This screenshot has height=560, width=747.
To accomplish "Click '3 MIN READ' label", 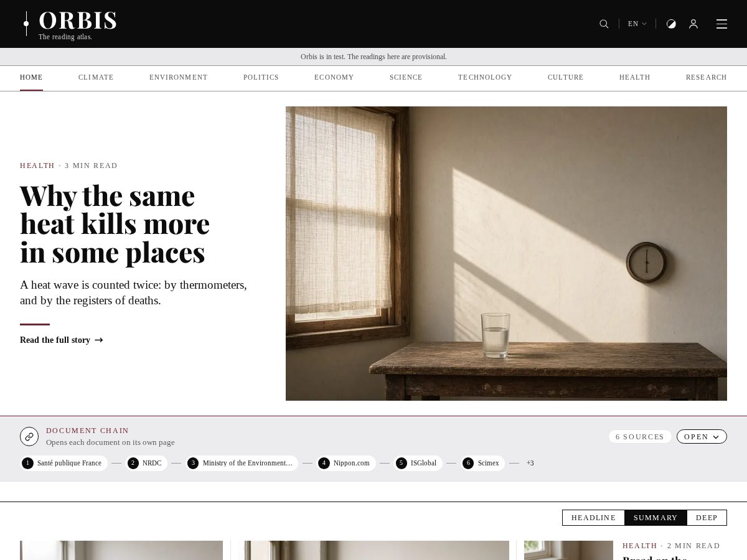I will click(x=91, y=166).
